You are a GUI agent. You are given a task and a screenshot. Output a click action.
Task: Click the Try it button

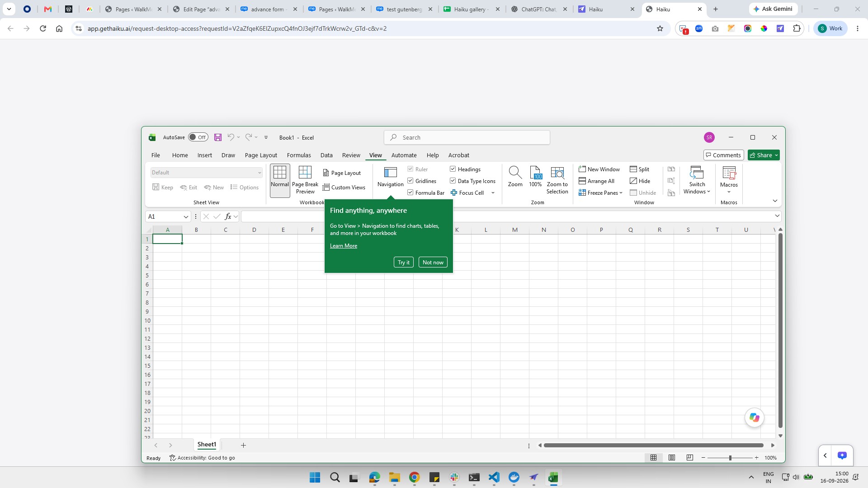point(404,263)
